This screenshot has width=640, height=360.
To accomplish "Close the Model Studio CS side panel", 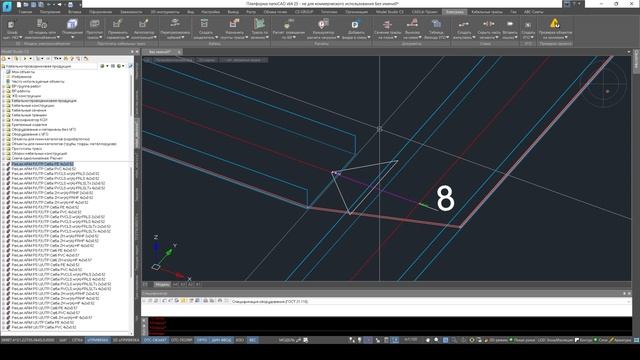I will click(x=137, y=52).
